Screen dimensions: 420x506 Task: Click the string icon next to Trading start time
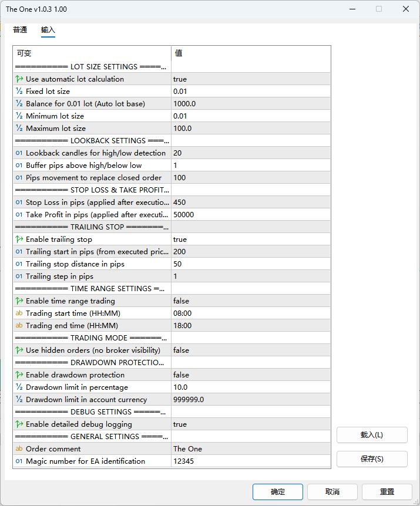pos(19,313)
